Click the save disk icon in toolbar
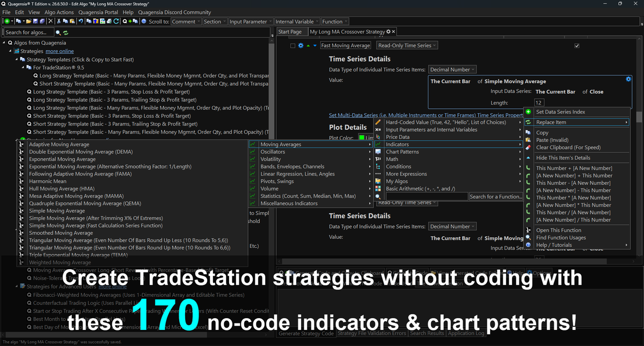The width and height of the screenshot is (644, 346). [35, 21]
